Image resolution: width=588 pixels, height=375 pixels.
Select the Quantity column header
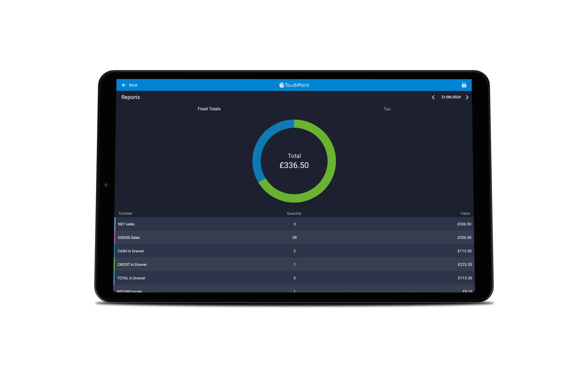pyautogui.click(x=294, y=213)
